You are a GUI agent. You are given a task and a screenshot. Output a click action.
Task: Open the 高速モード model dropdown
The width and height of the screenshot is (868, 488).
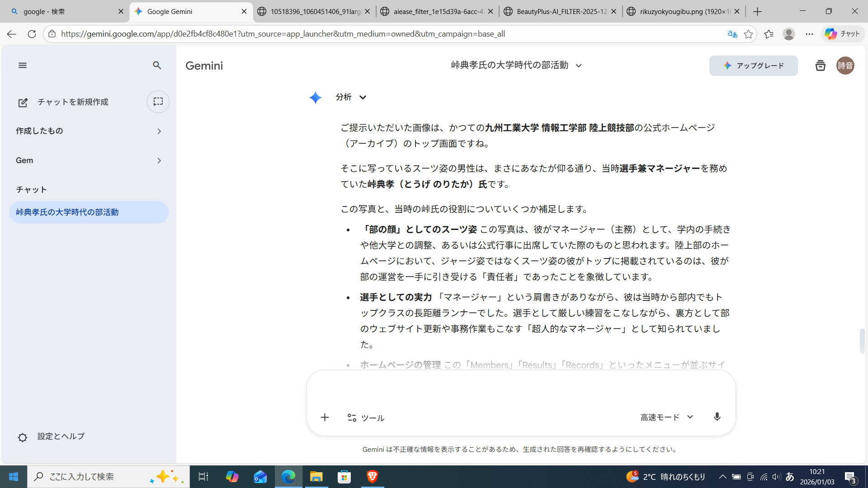tap(667, 417)
